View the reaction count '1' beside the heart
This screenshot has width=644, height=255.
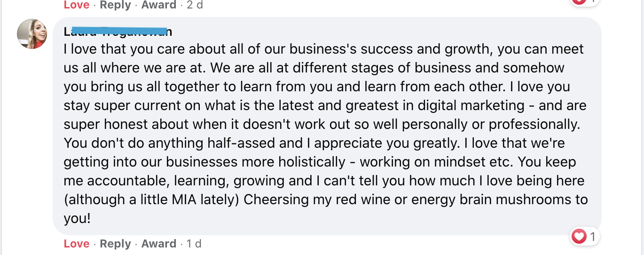coord(592,237)
